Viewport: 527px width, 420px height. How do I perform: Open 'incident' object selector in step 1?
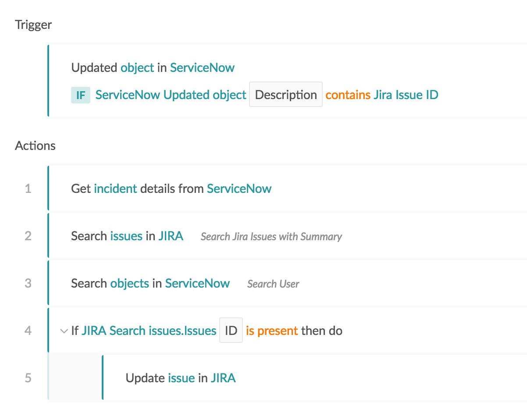[x=115, y=189]
